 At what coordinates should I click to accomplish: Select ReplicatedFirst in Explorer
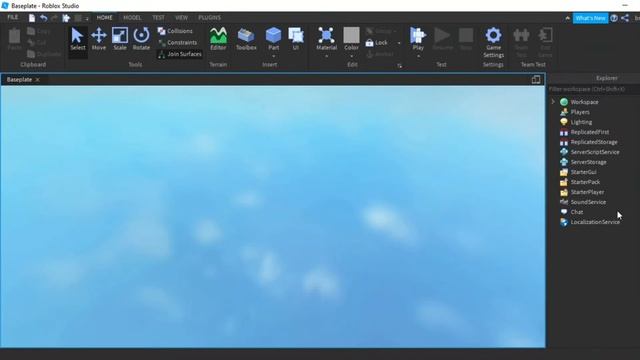[589, 132]
